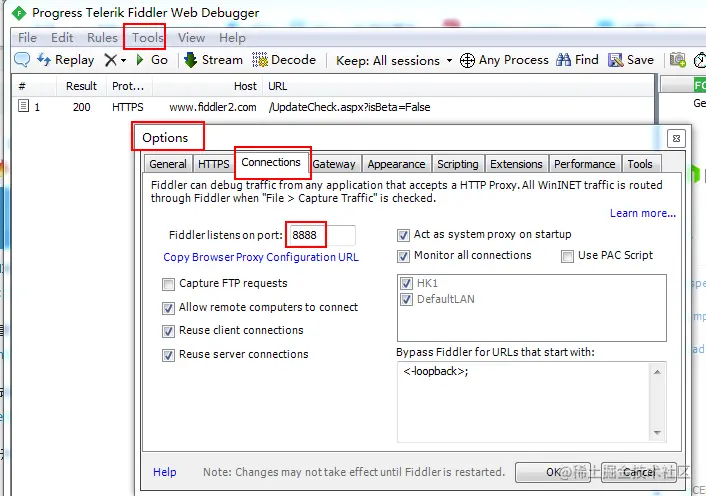Toggle the DefaultLAN connection checkbox
The image size is (706, 496).
[x=407, y=299]
